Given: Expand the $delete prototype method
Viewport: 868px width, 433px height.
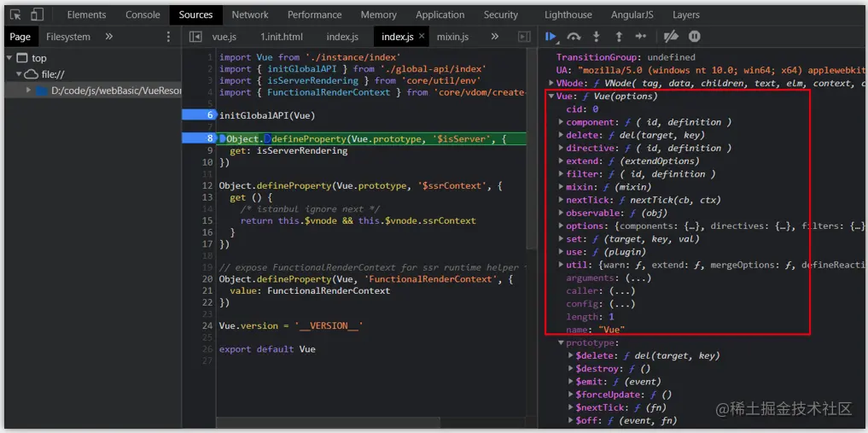Looking at the screenshot, I should click(571, 355).
